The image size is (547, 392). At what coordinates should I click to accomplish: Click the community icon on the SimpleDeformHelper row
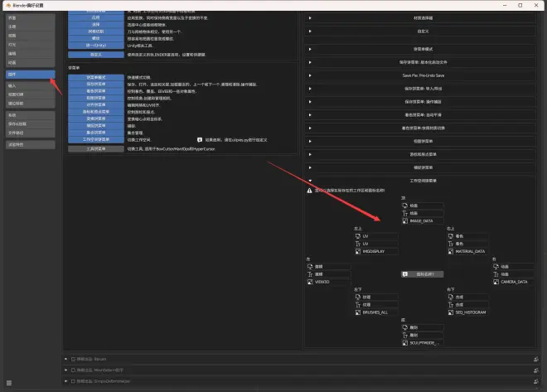tap(536, 381)
